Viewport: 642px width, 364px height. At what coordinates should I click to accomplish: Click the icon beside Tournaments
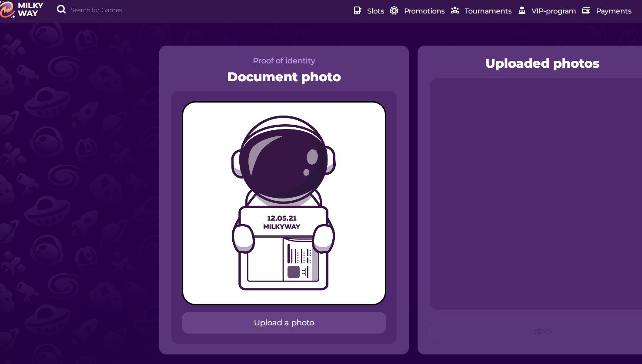tap(455, 11)
